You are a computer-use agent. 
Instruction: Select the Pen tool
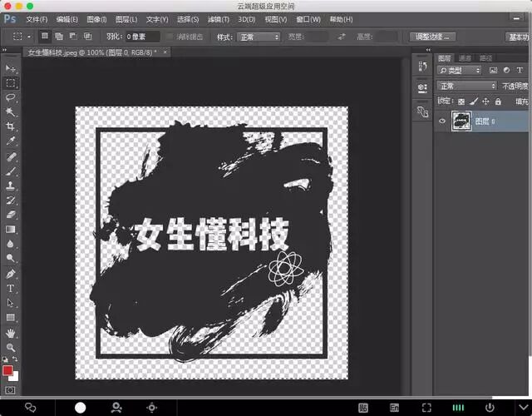coord(10,274)
